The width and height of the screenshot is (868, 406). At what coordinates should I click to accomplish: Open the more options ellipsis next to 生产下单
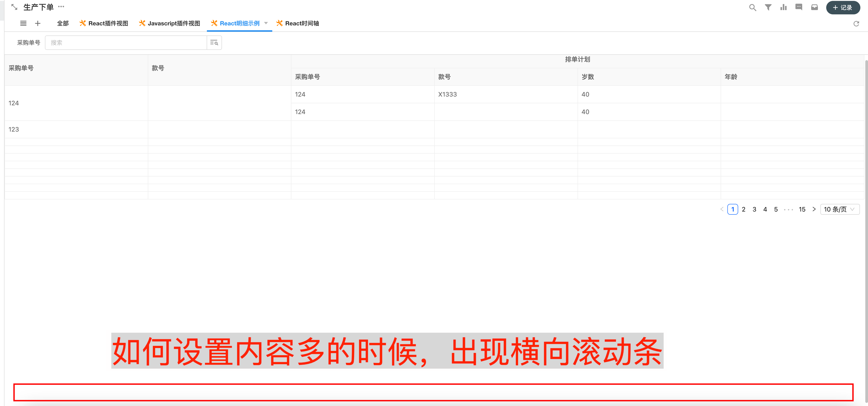(x=61, y=7)
